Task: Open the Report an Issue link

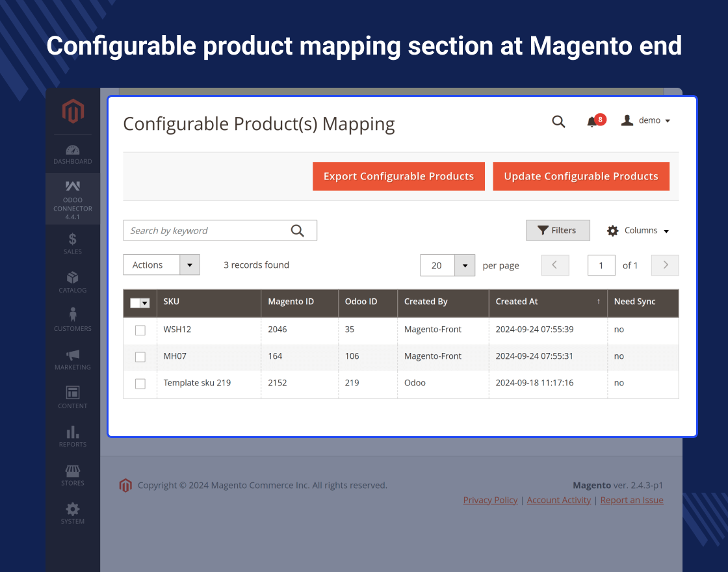Action: point(631,500)
